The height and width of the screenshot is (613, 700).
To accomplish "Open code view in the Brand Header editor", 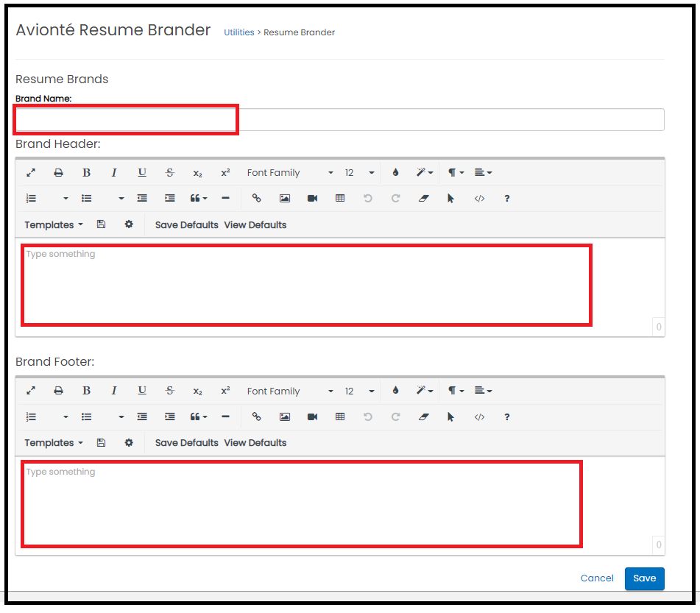I will pos(479,199).
